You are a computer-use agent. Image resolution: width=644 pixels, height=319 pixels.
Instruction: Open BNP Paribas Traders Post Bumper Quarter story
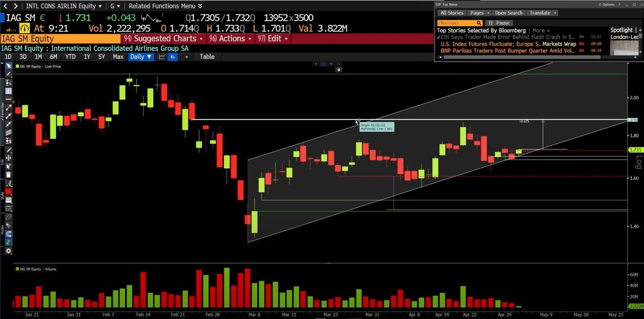click(508, 51)
